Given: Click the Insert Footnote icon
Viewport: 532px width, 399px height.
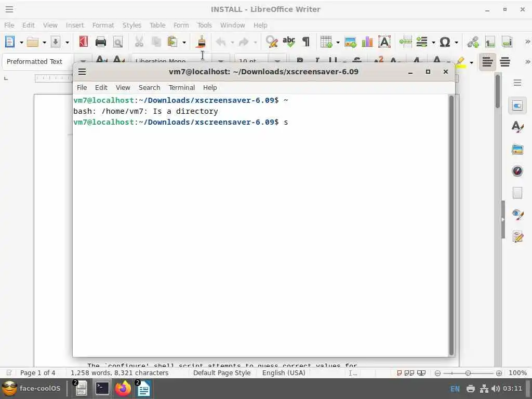Looking at the screenshot, I should 490,42.
